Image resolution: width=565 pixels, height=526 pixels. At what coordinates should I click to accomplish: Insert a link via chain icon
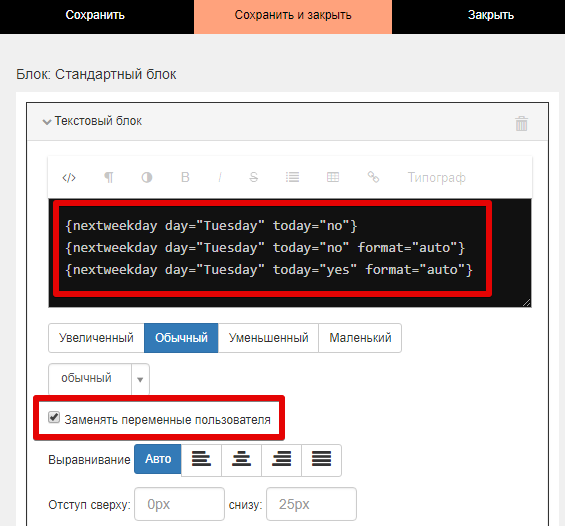coord(373,177)
